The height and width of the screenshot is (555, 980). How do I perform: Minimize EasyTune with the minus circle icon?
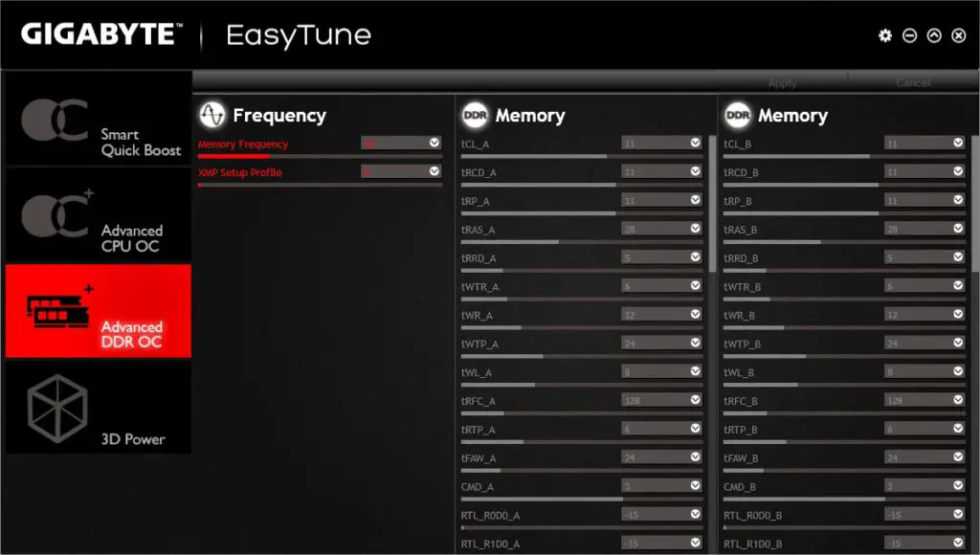click(x=909, y=35)
